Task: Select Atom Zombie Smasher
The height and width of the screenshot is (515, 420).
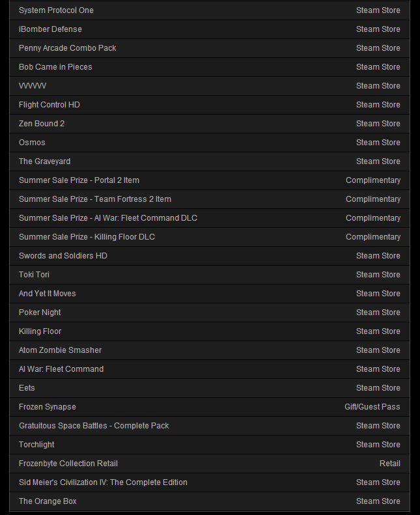Action: [x=210, y=350]
